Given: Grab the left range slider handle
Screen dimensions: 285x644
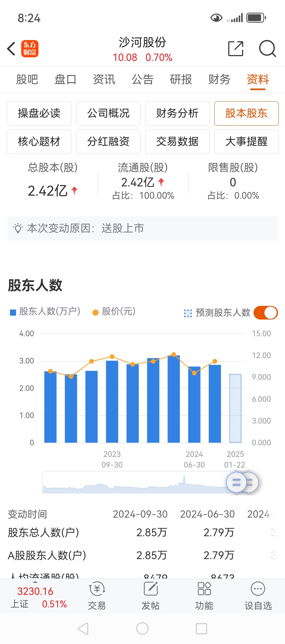Looking at the screenshot, I should coord(236,482).
